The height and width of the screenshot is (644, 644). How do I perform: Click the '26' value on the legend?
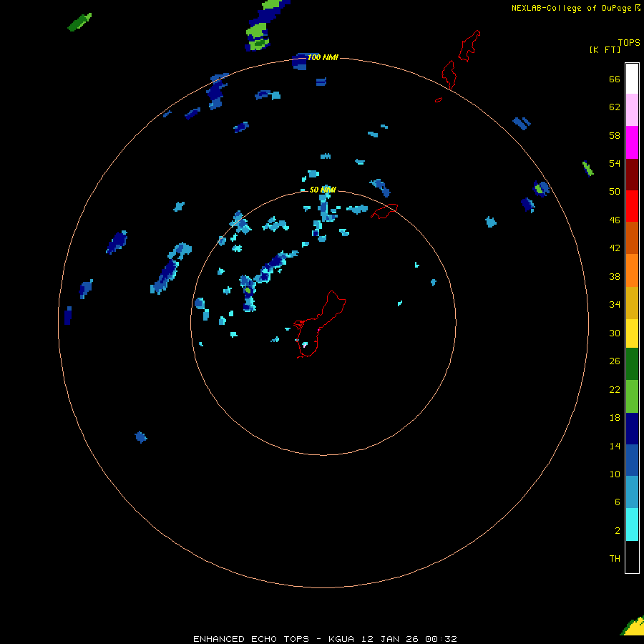(615, 361)
